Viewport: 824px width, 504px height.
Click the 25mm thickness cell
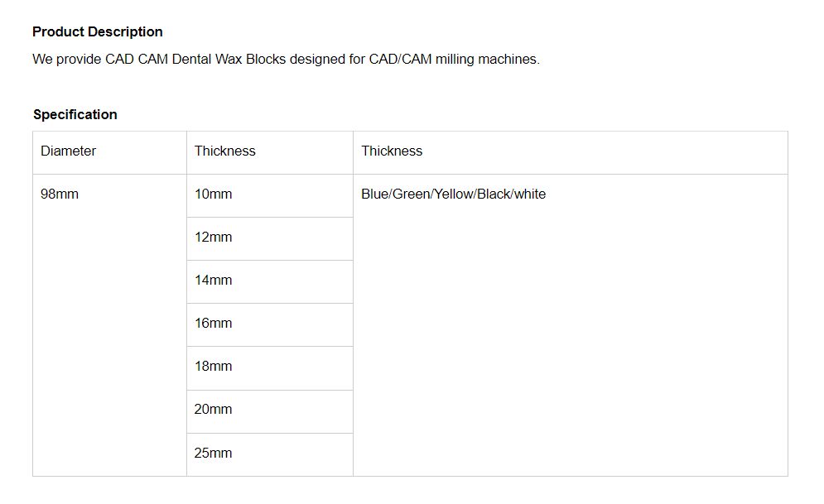[214, 454]
